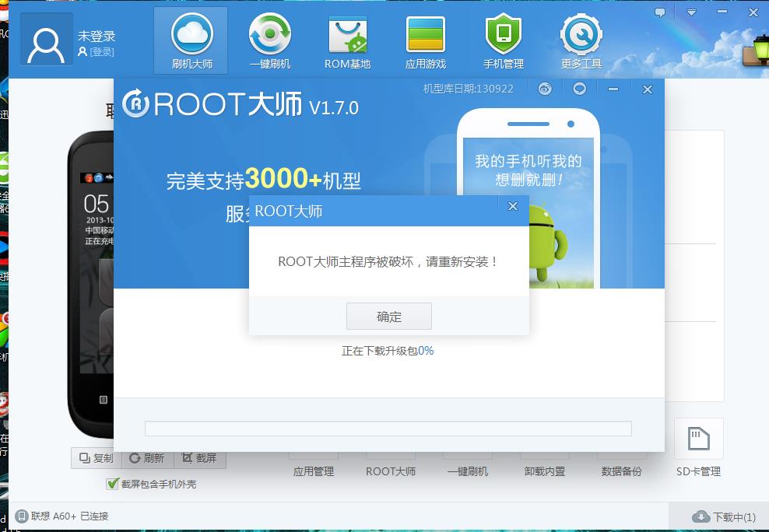Open main window dropdown menu arrow
This screenshot has width=769, height=532.
691,12
